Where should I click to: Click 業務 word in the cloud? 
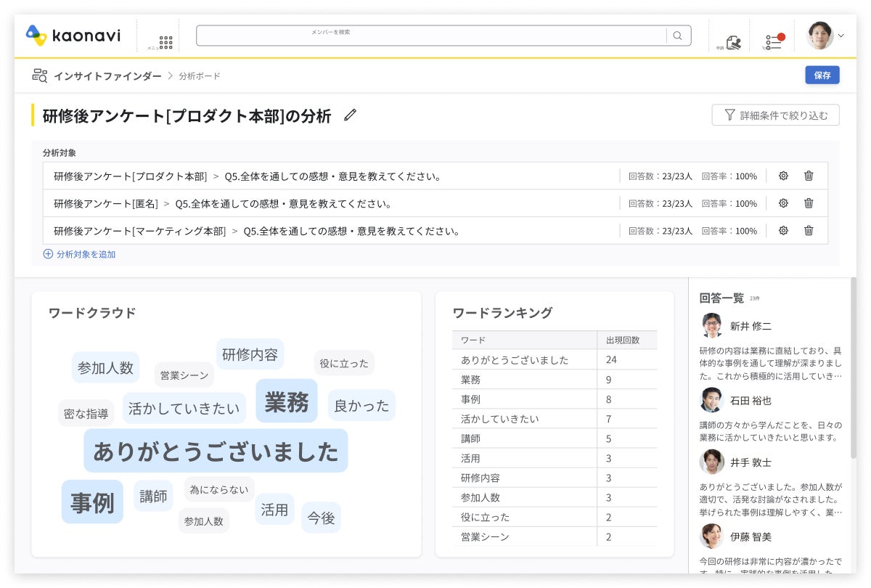[x=287, y=401]
